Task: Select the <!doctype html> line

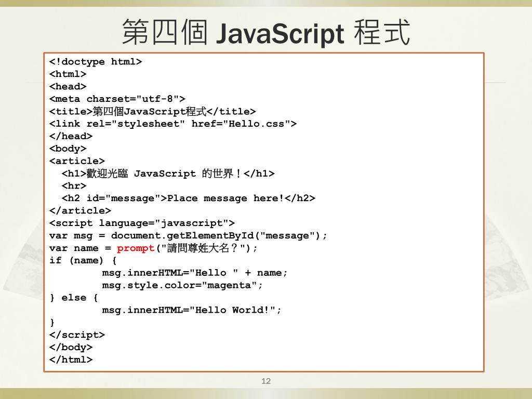Action: (96, 62)
